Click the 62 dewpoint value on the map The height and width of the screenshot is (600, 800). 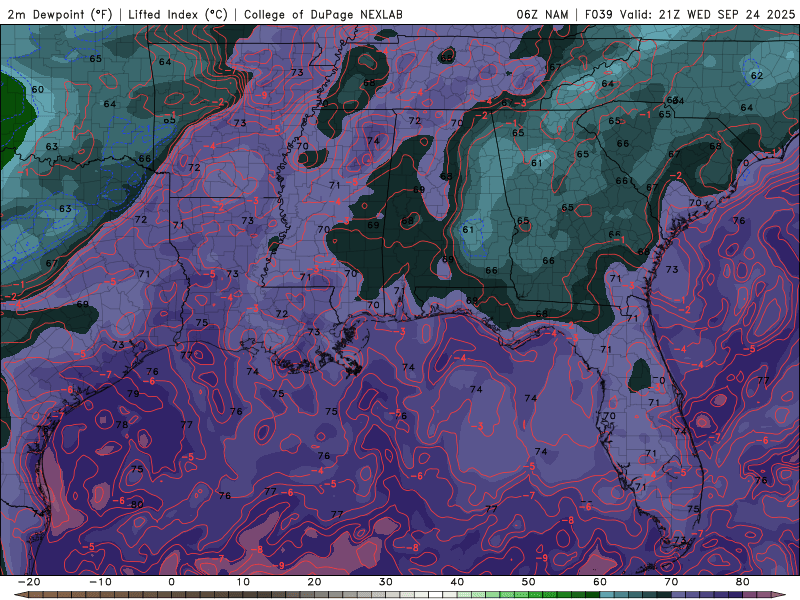(757, 76)
